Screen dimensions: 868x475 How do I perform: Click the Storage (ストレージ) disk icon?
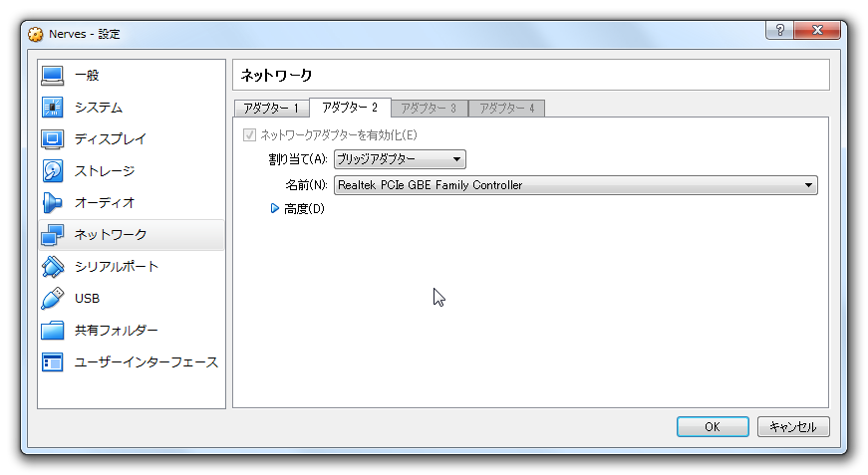tap(53, 171)
